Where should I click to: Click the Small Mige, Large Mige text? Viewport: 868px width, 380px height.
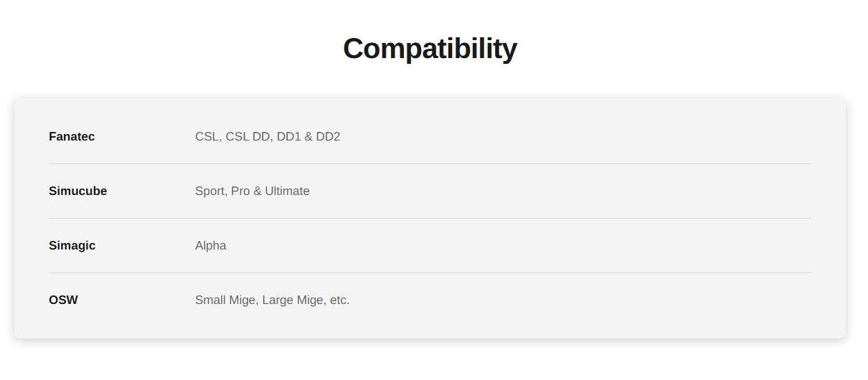(260, 300)
